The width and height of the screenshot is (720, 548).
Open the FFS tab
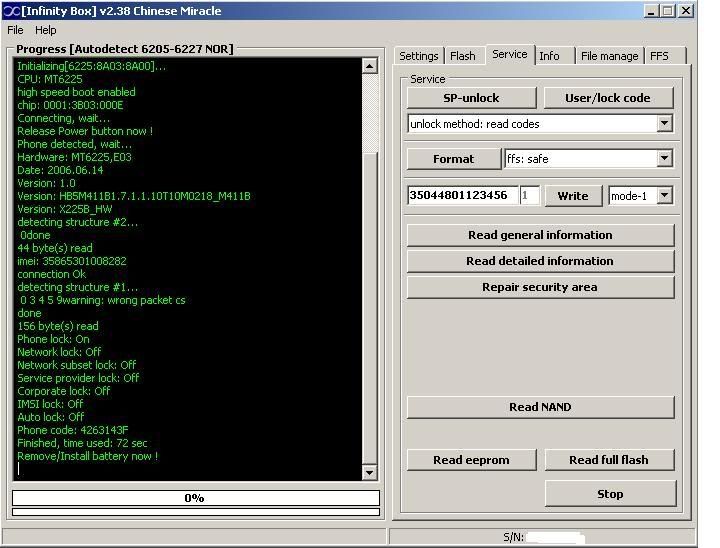[x=659, y=56]
